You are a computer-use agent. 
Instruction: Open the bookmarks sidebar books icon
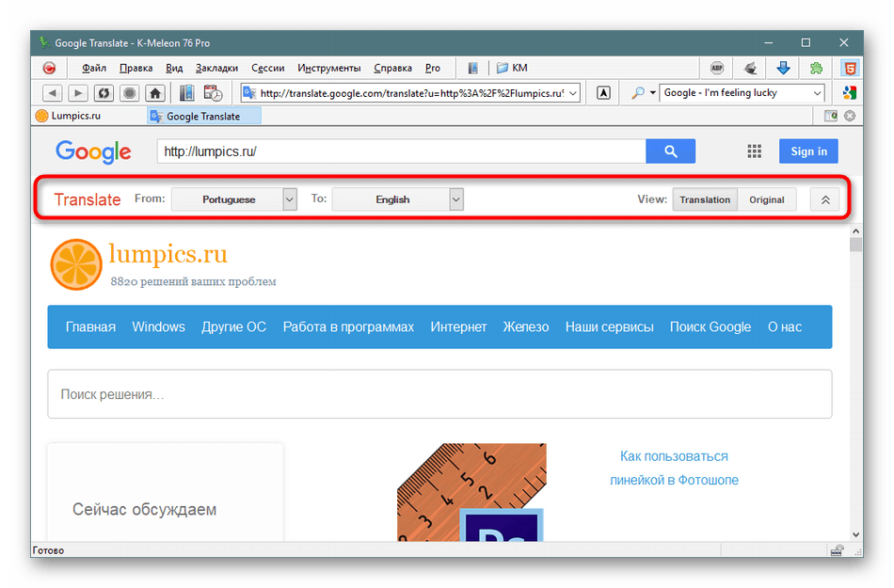pos(186,93)
